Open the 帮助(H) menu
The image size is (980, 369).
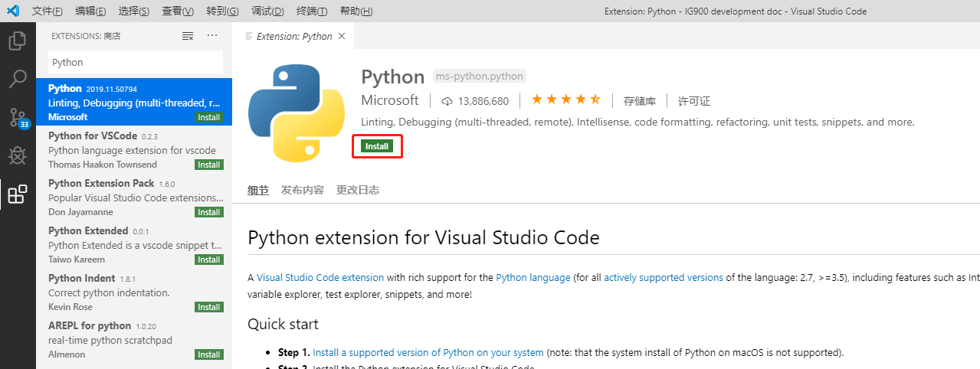(356, 11)
